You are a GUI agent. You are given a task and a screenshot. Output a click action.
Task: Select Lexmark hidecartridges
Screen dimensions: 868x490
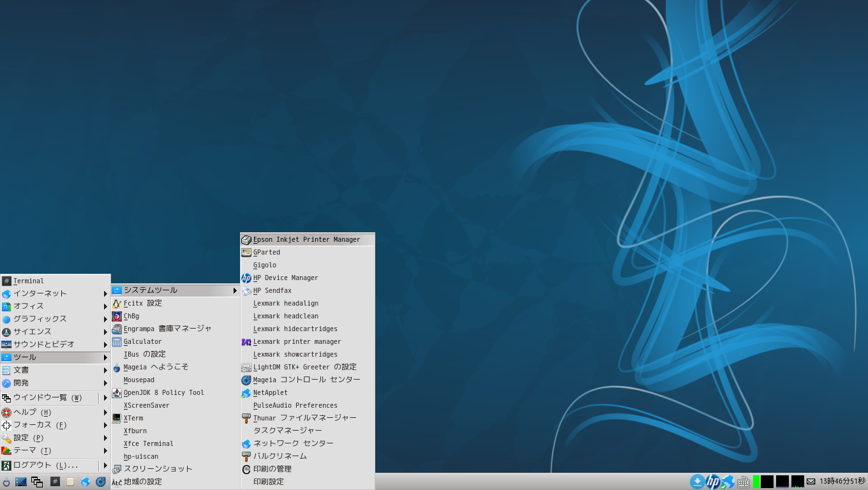(x=308, y=329)
